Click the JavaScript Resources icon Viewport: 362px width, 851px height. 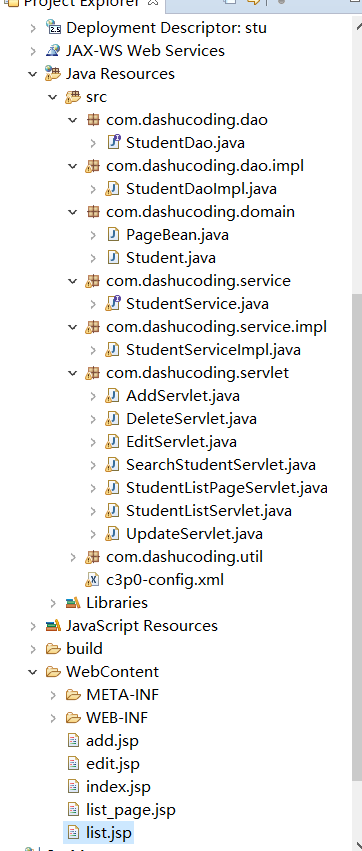(x=53, y=625)
